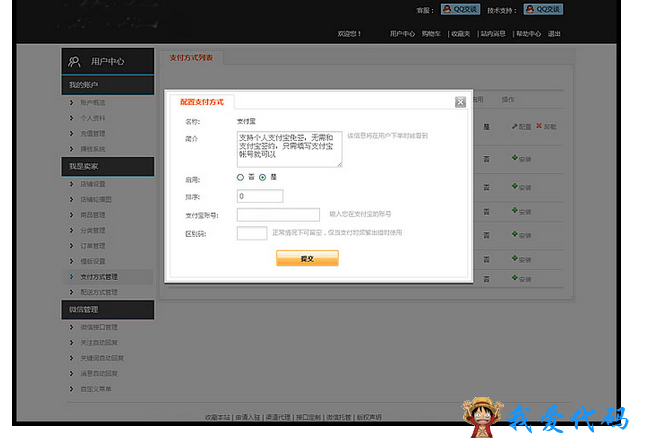The height and width of the screenshot is (443, 646).
Task: Select the 否 radio button for 启用
Action: point(240,177)
